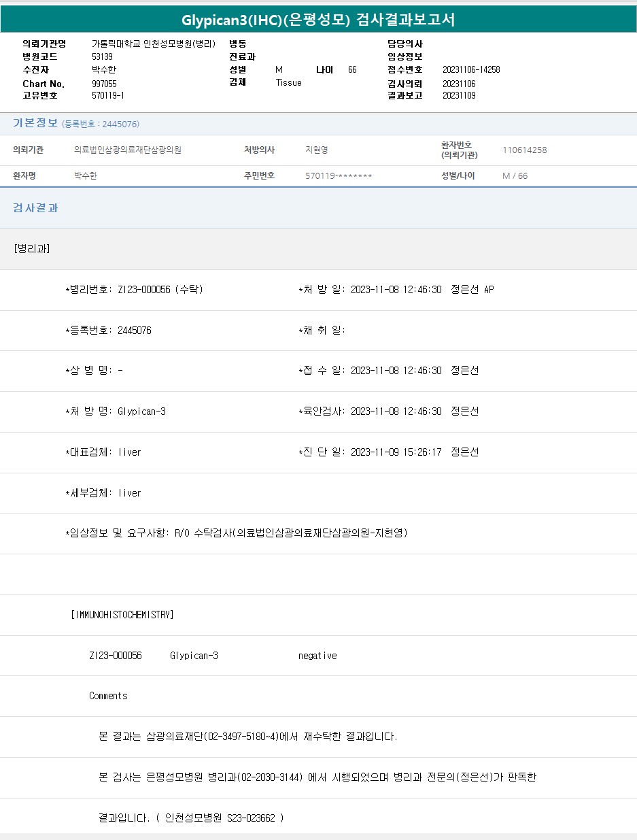Image resolution: width=637 pixels, height=840 pixels.
Task: Click the Comments label
Action: [108, 696]
